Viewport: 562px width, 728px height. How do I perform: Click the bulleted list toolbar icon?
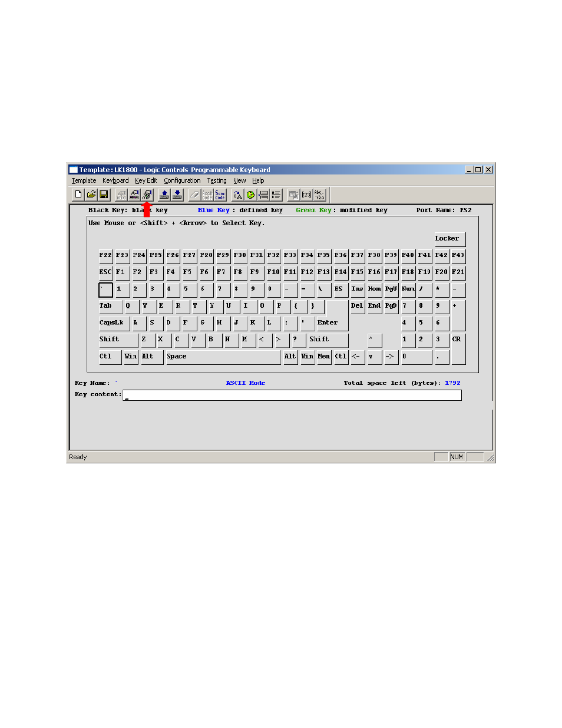tap(276, 195)
